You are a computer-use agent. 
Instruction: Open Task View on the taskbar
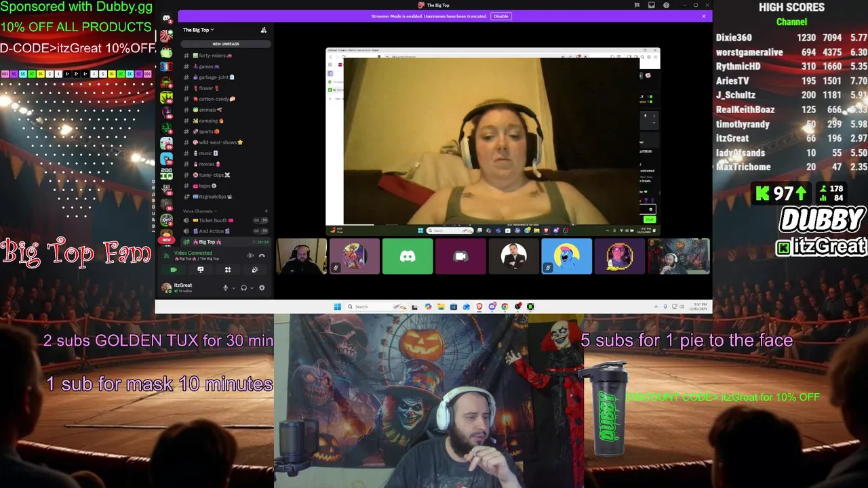tap(414, 306)
